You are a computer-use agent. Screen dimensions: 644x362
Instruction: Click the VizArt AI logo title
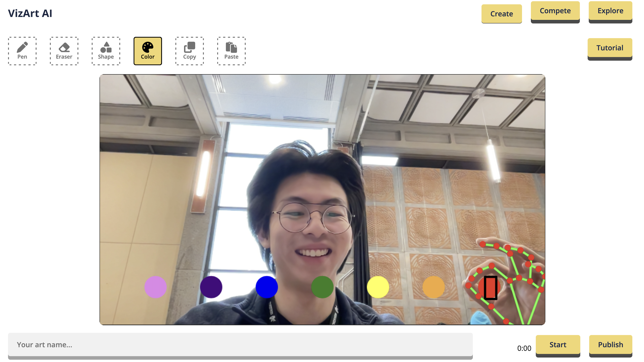click(x=30, y=13)
